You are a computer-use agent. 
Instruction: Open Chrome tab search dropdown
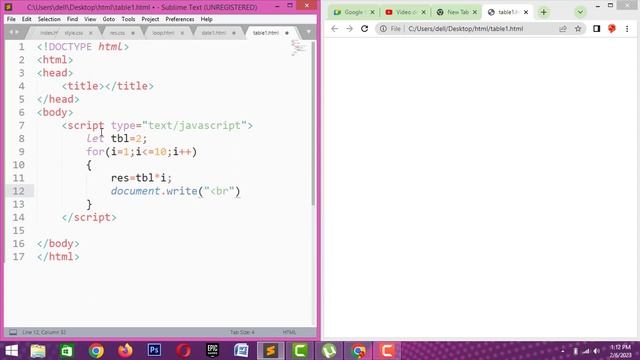coord(580,12)
